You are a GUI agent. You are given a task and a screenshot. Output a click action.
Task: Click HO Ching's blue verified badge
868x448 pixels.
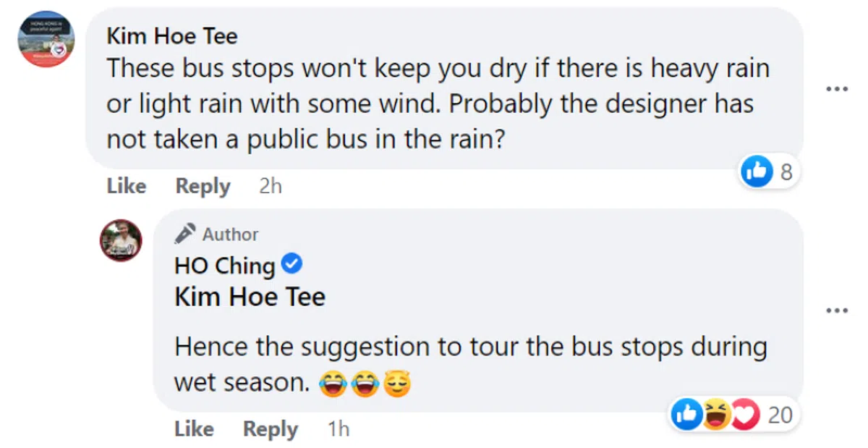tap(292, 266)
